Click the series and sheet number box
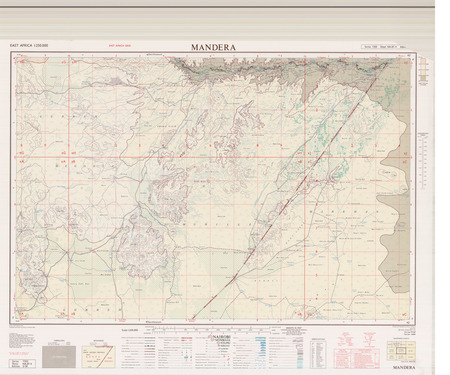This screenshot has width=450, height=375. point(385,47)
